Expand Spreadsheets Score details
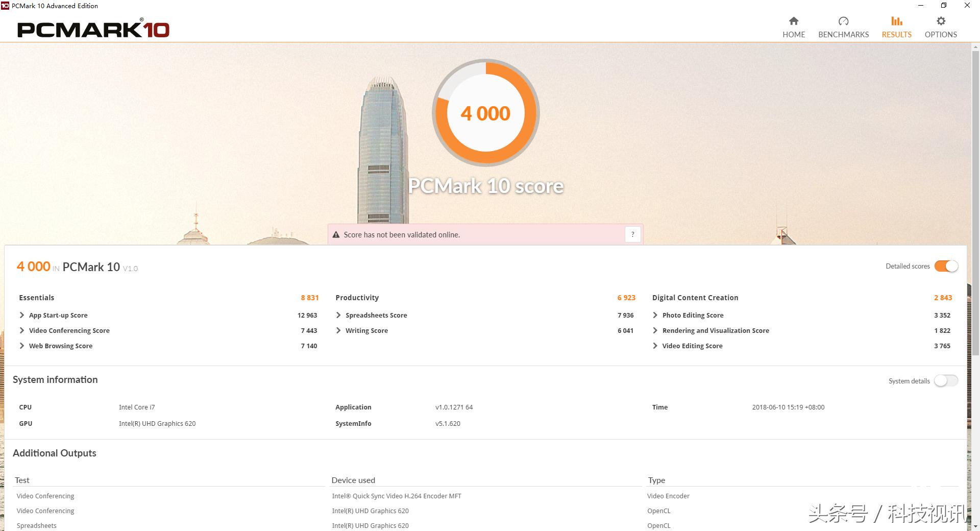 tap(338, 315)
